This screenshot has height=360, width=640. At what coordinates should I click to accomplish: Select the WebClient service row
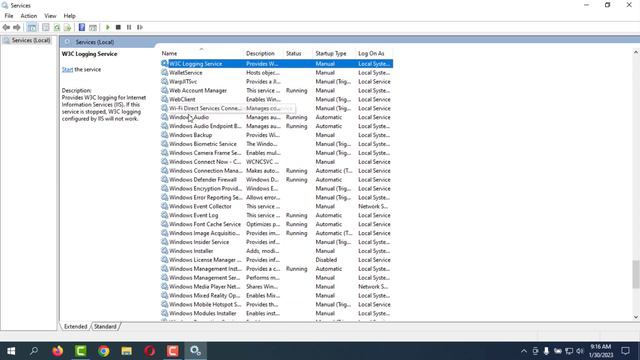276,100
